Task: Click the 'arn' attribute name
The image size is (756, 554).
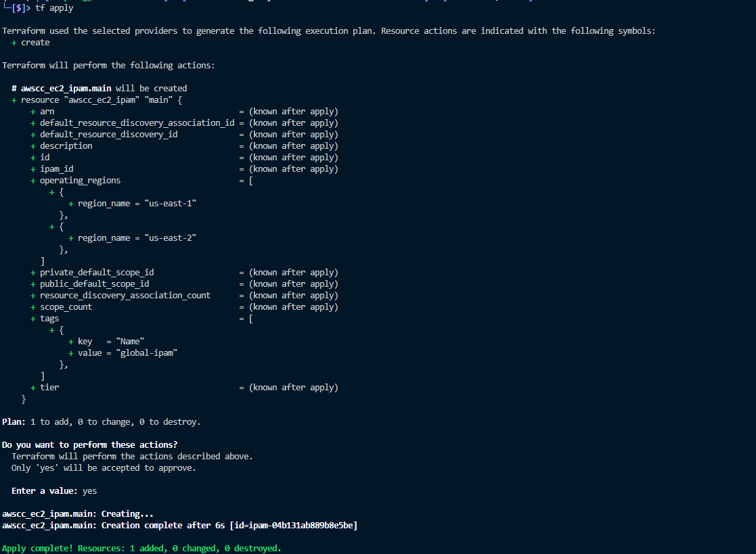Action: [47, 112]
